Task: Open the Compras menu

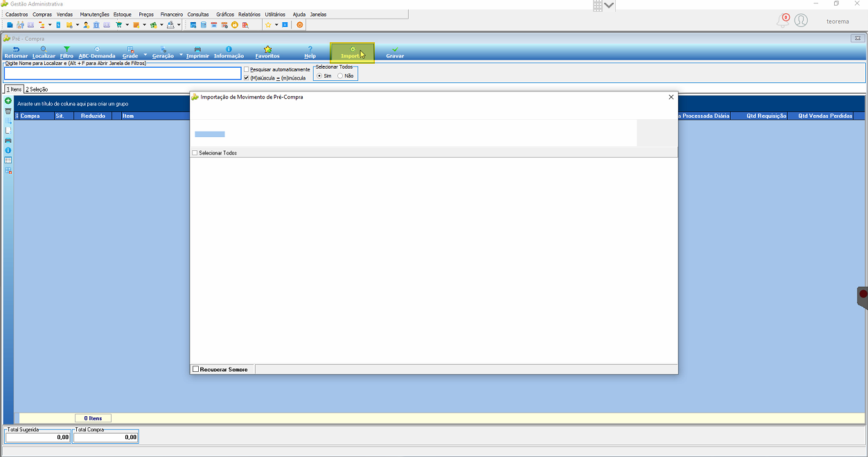Action: click(42, 14)
